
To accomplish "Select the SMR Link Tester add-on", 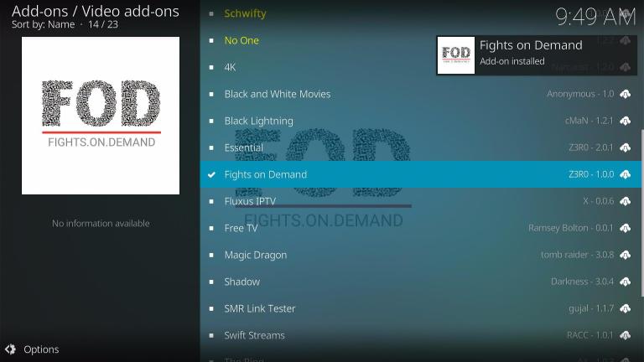I will (x=421, y=308).
